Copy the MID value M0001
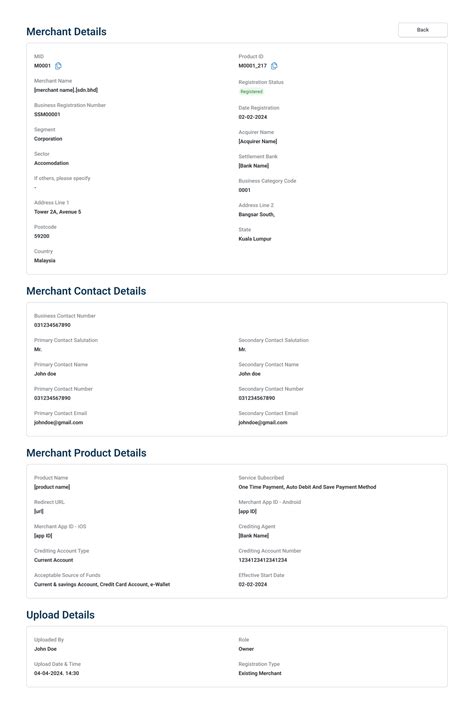The width and height of the screenshot is (474, 706). point(58,66)
